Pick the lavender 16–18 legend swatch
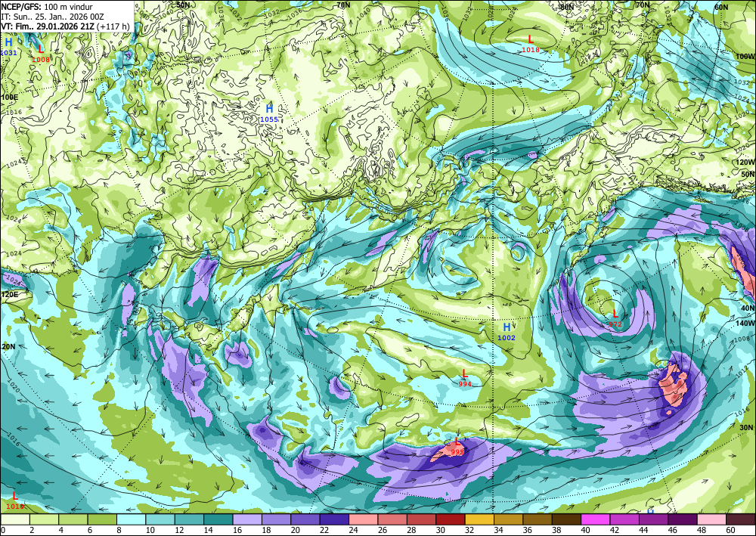Screen dimensions: 756x536 pos(247,519)
